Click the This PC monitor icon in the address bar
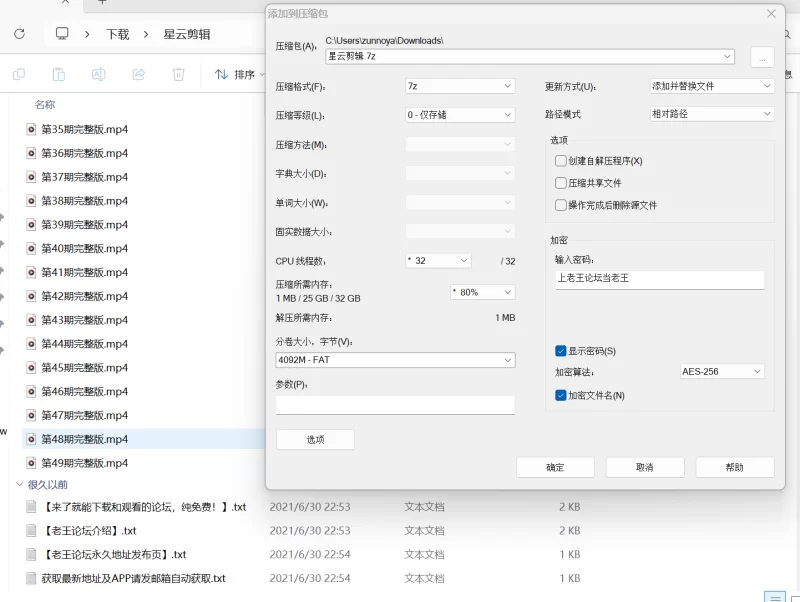Screen dimensions: 800x602 coord(62,34)
